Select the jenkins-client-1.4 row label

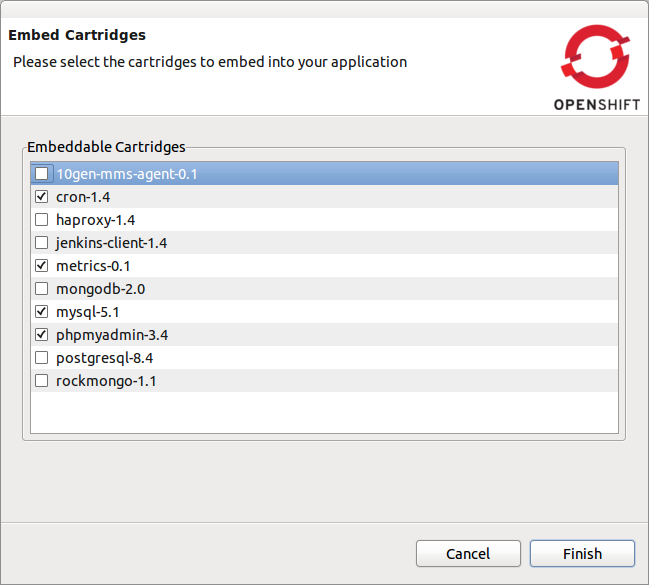pyautogui.click(x=111, y=243)
